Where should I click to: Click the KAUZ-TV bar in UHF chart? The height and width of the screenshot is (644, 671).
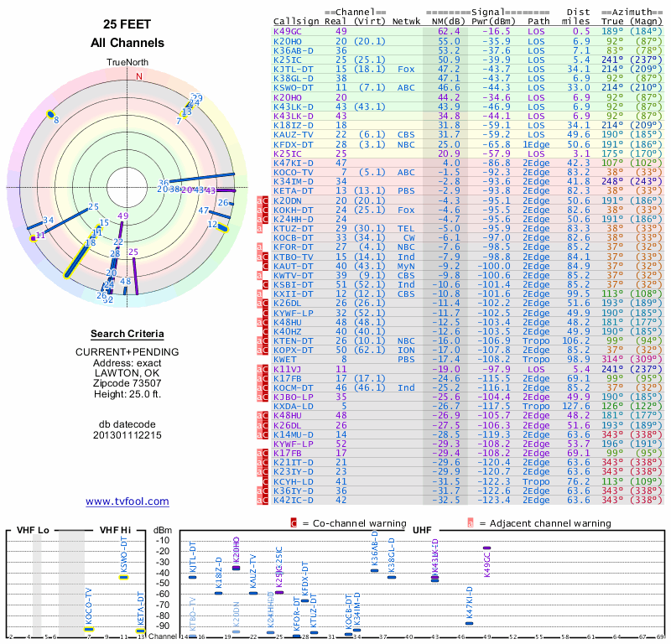(253, 593)
